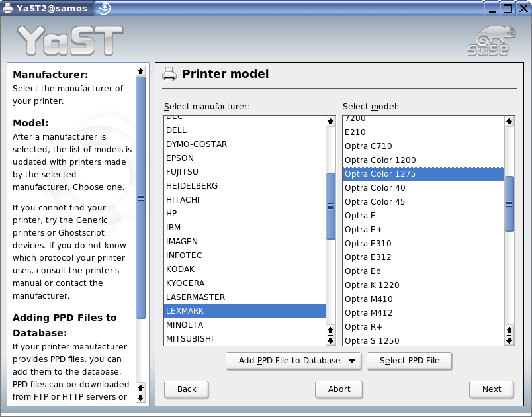
Task: Pick Optra Color 40 model
Action: click(x=423, y=188)
